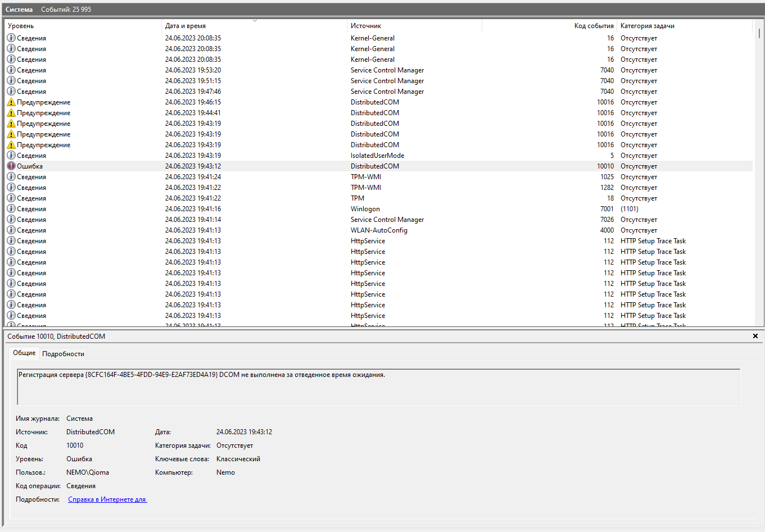The image size is (765, 532).
Task: Sort by the Дата и время column header
Action: pos(254,26)
